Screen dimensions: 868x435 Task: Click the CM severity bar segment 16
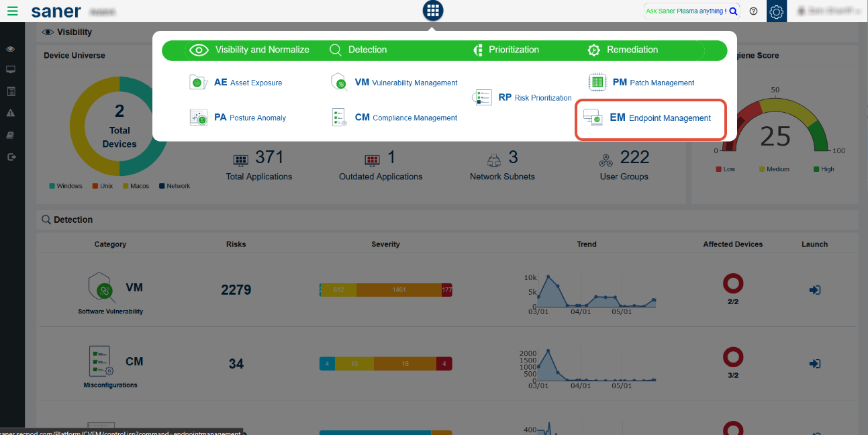405,363
